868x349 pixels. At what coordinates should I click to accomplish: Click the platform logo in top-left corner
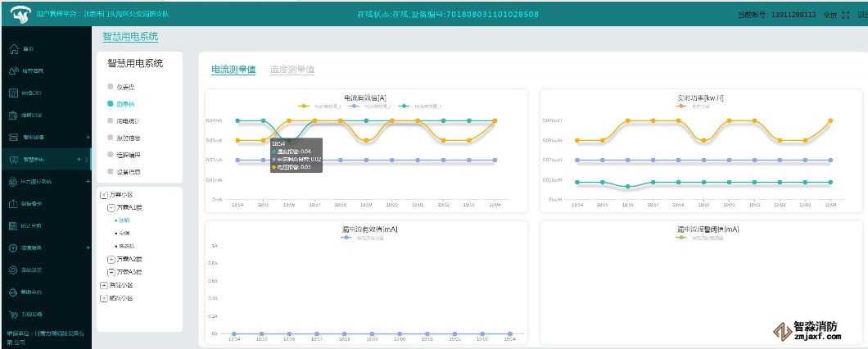[15, 15]
